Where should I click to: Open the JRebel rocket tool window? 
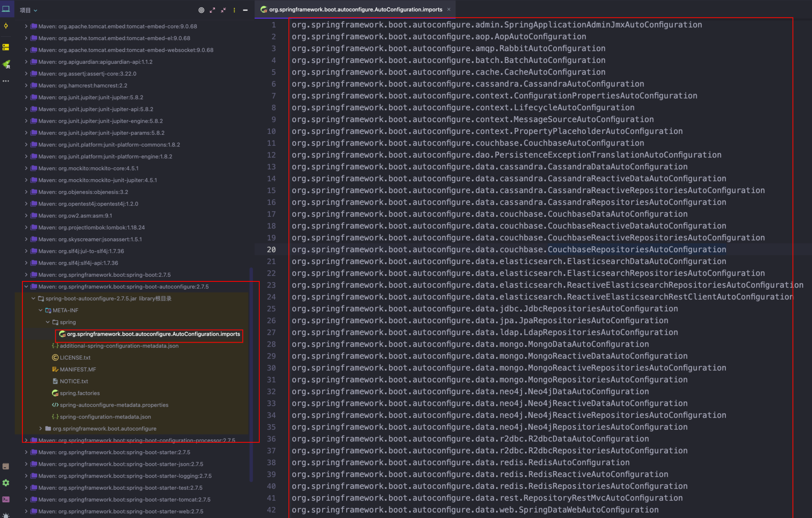tap(6, 64)
